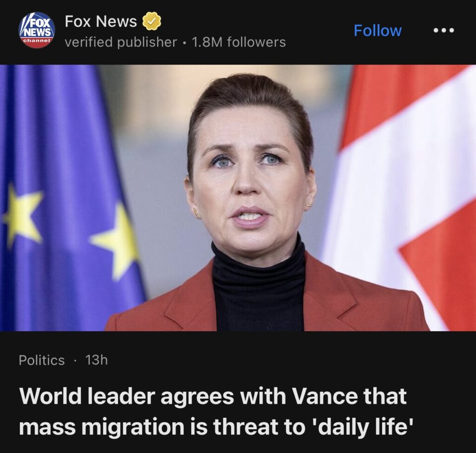This screenshot has height=453, width=476.
Task: Open the Fox News channel logo avatar
Action: pos(37,30)
